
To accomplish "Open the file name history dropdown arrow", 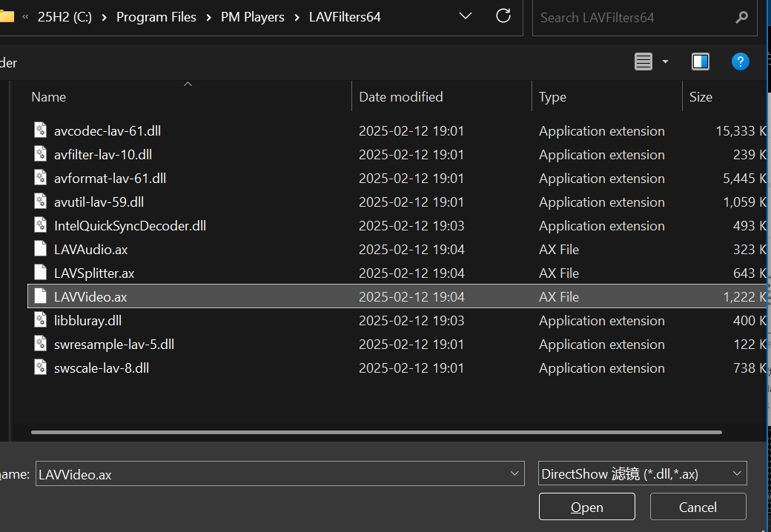I will [514, 473].
